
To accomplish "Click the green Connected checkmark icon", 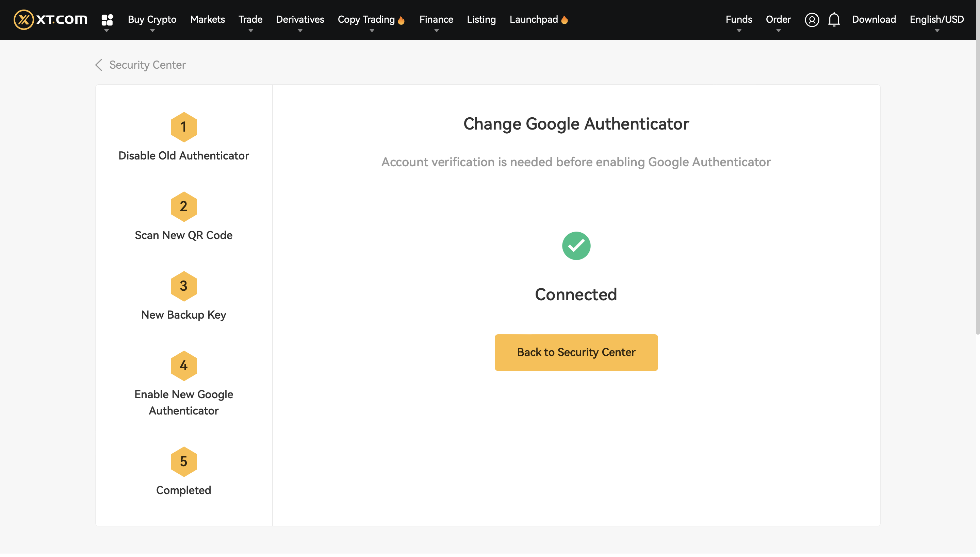I will (x=576, y=246).
